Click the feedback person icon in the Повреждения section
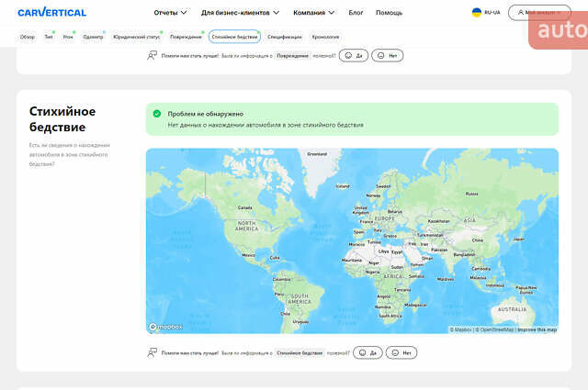The image size is (588, 390). (152, 55)
